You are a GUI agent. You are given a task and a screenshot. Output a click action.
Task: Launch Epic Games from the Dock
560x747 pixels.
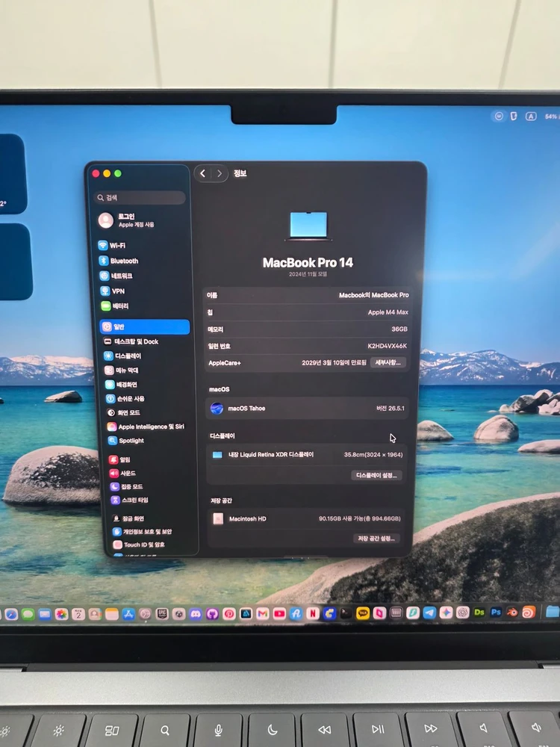click(162, 614)
